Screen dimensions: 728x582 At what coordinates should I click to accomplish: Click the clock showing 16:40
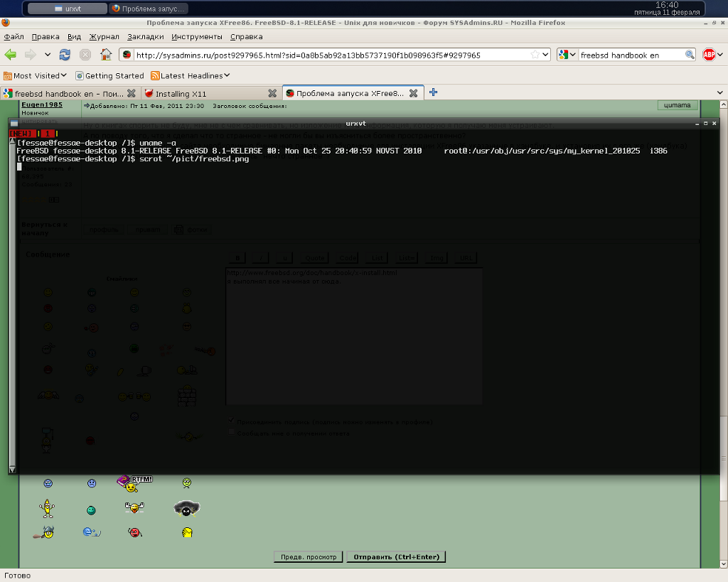[x=667, y=5]
